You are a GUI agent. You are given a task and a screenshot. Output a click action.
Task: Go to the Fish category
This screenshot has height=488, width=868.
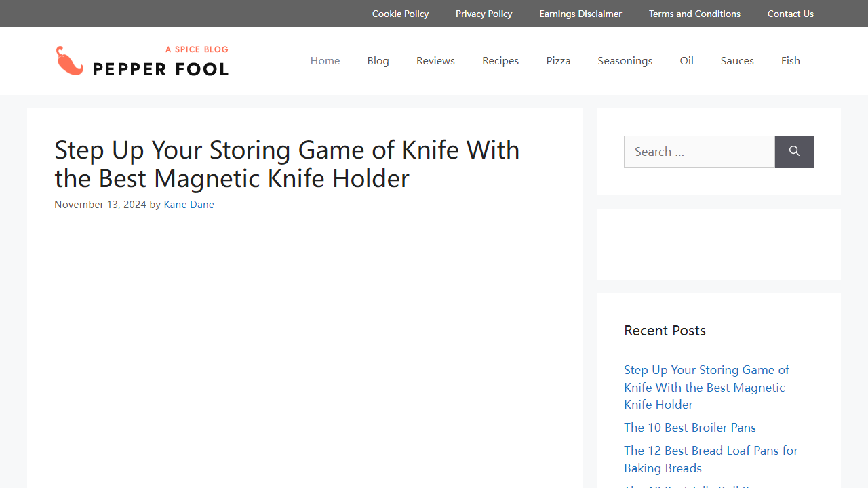click(x=790, y=61)
